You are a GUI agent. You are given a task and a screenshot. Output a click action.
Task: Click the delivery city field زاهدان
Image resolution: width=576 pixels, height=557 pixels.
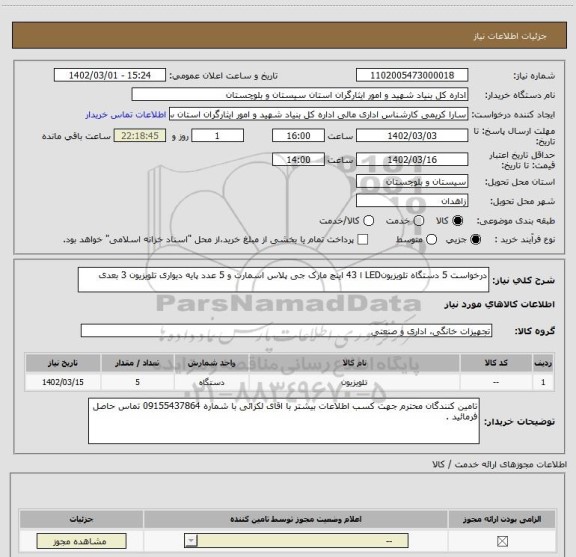(412, 201)
